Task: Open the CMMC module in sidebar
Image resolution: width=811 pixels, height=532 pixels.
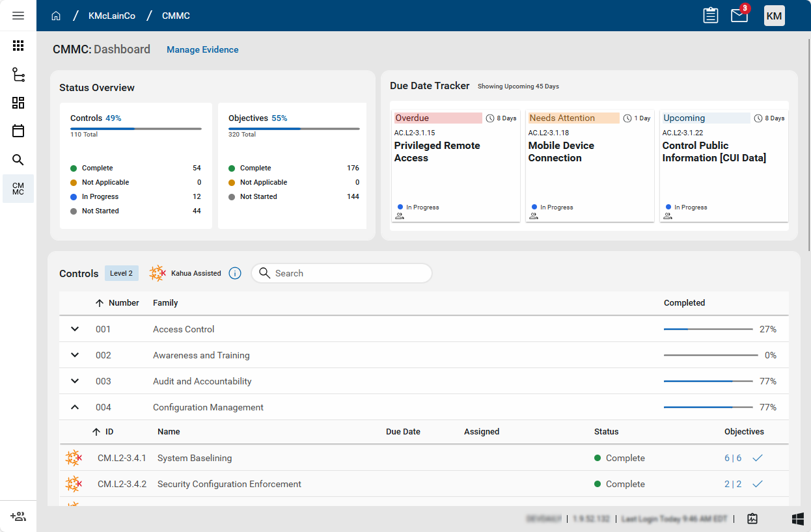Action: coord(18,189)
